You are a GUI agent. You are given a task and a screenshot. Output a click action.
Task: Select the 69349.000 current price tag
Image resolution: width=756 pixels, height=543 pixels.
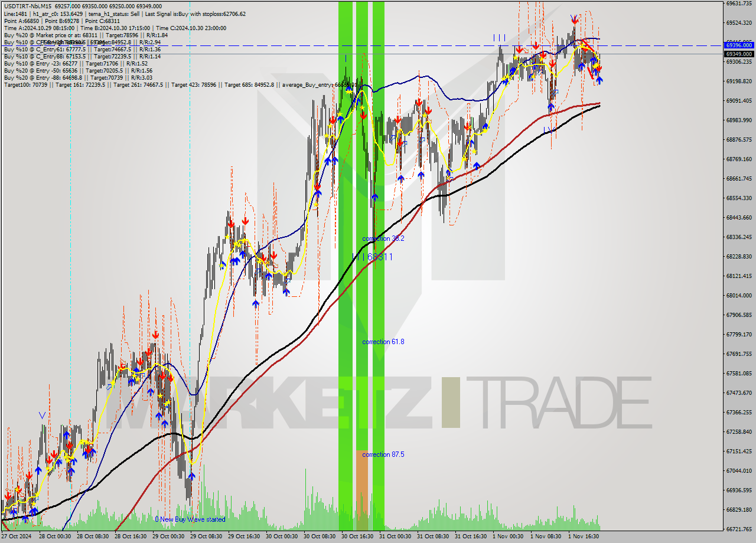[739, 54]
